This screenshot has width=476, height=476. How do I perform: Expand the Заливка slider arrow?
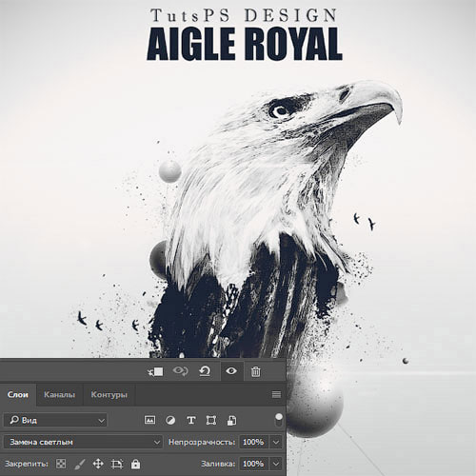tap(276, 464)
